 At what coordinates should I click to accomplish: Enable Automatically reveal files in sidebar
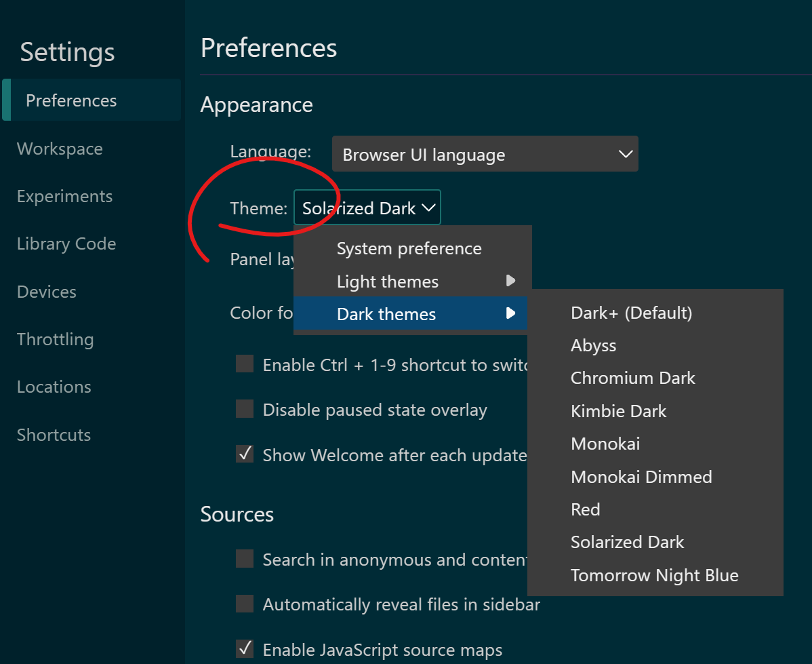[245, 604]
